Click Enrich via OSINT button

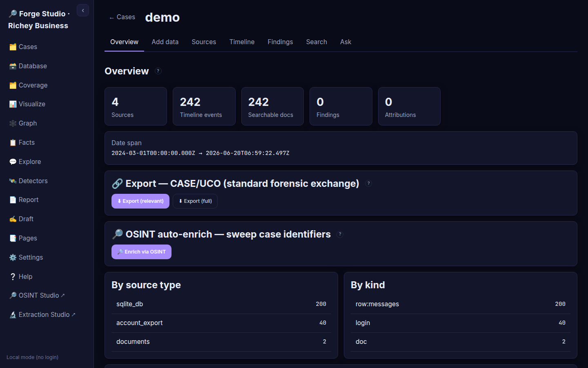141,252
